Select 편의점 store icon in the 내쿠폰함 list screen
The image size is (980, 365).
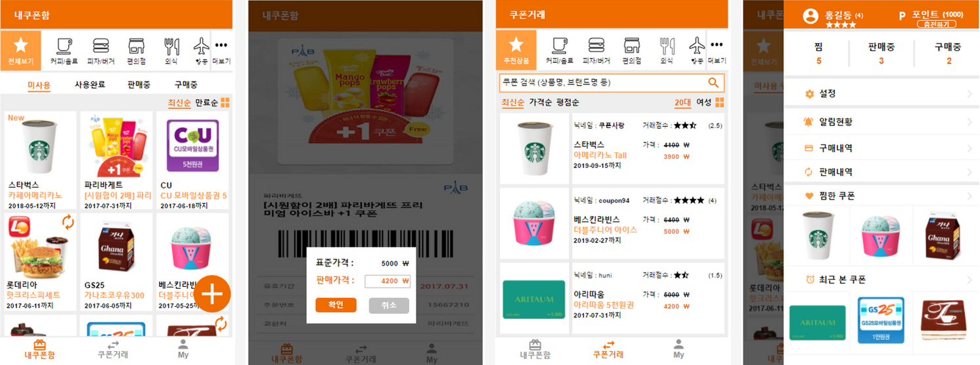(x=136, y=46)
